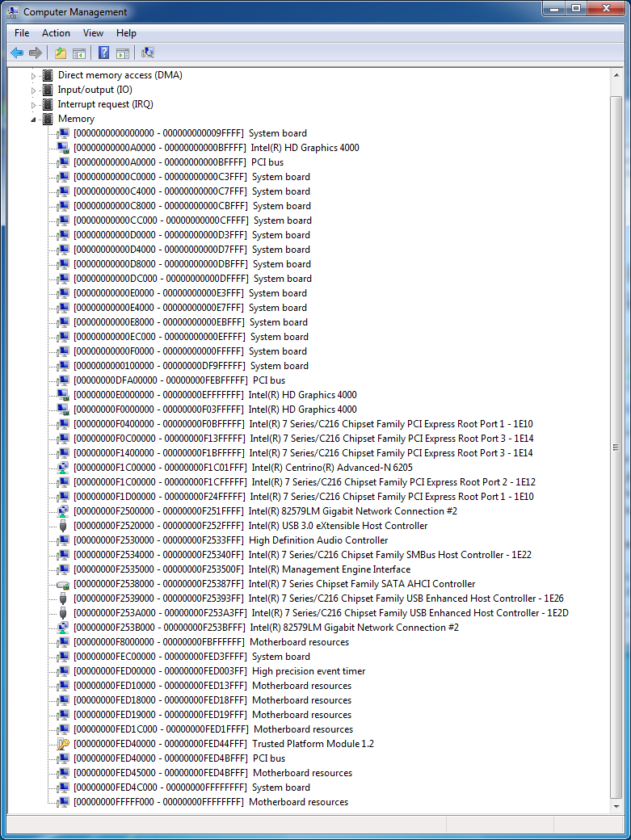Select Interrupt request (IRQ) label
This screenshot has width=631, height=840.
(106, 104)
